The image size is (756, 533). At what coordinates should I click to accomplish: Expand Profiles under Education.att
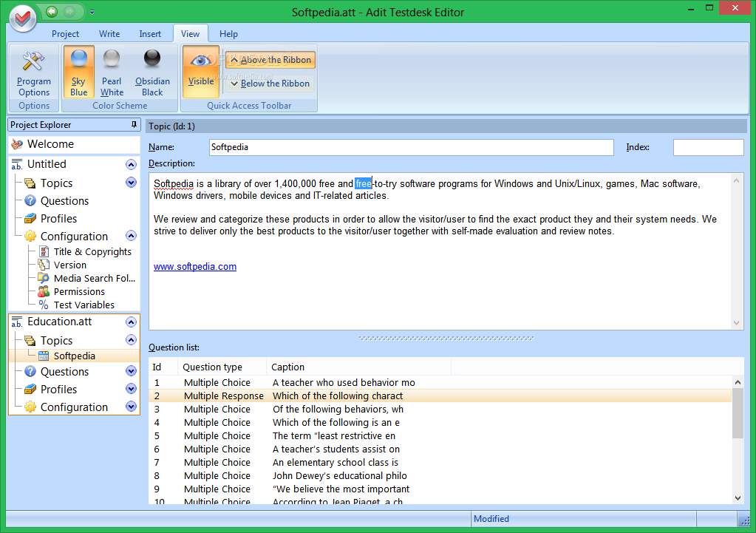click(x=131, y=388)
